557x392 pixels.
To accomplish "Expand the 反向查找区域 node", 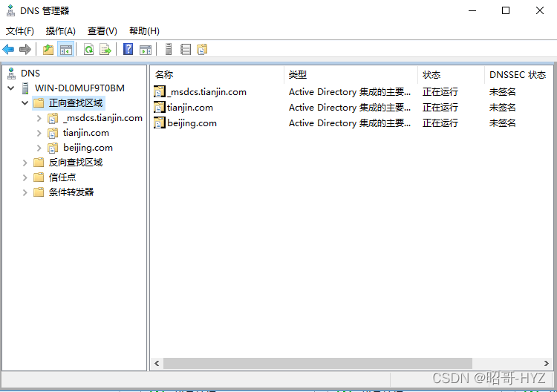I will (x=25, y=163).
